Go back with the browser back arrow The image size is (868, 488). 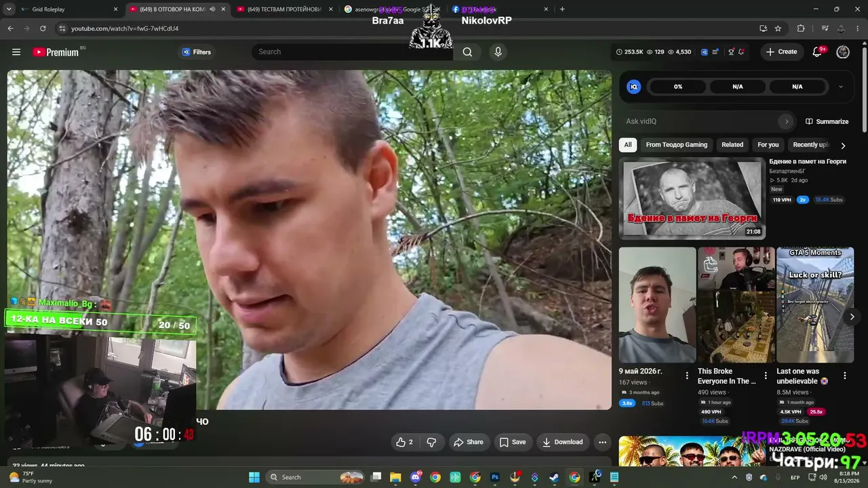[10, 28]
